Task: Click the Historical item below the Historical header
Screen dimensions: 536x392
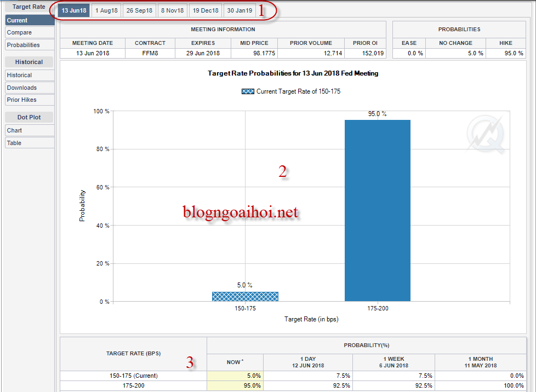Action: tap(30, 75)
